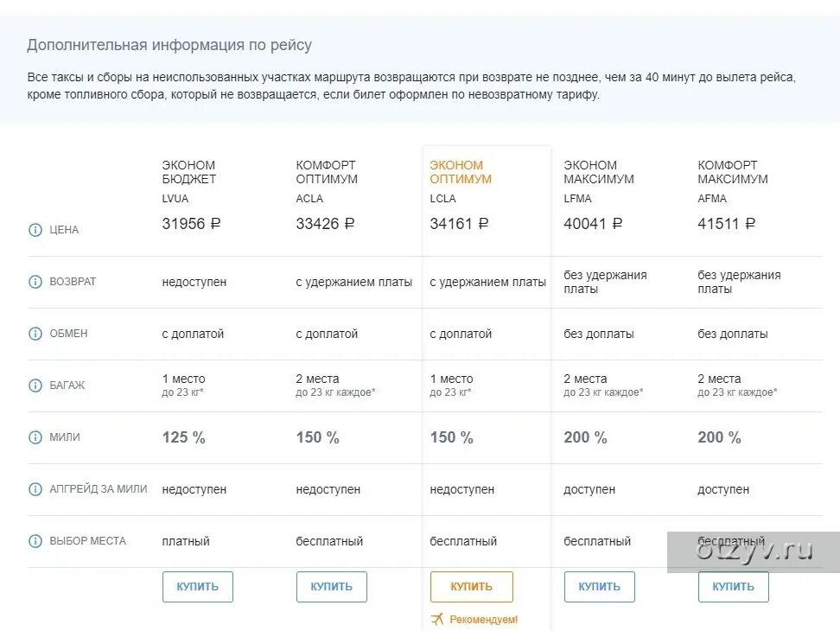Click the info icon beside ВЫБОР МЕСТА
840x631 pixels.
coord(35,541)
